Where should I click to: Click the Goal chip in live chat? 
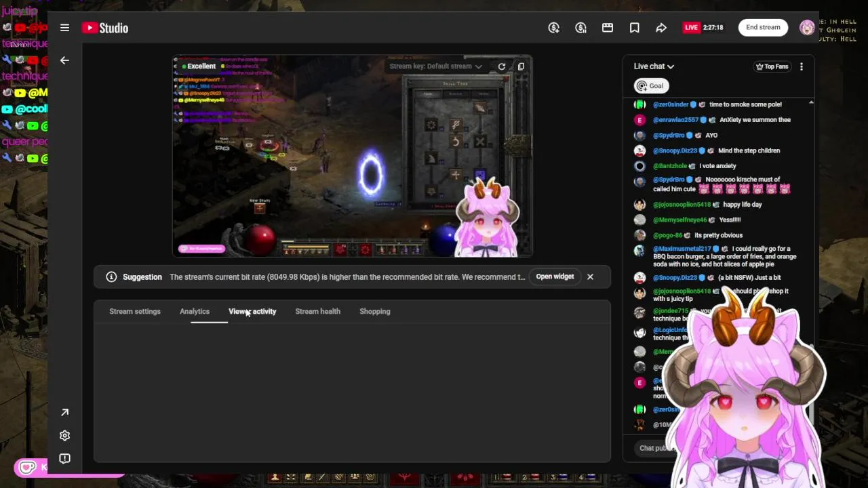[651, 86]
